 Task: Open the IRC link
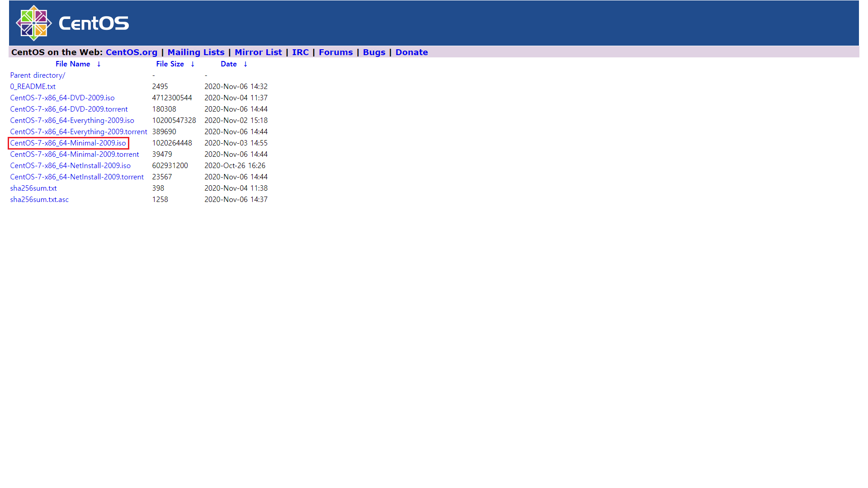pyautogui.click(x=300, y=52)
